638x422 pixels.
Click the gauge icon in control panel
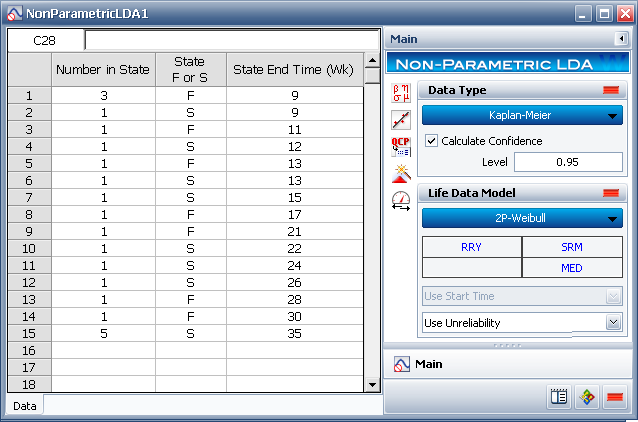[x=401, y=200]
